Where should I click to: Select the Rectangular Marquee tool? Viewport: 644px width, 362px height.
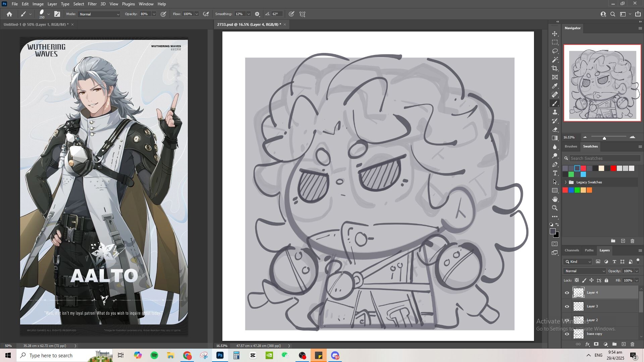click(555, 43)
